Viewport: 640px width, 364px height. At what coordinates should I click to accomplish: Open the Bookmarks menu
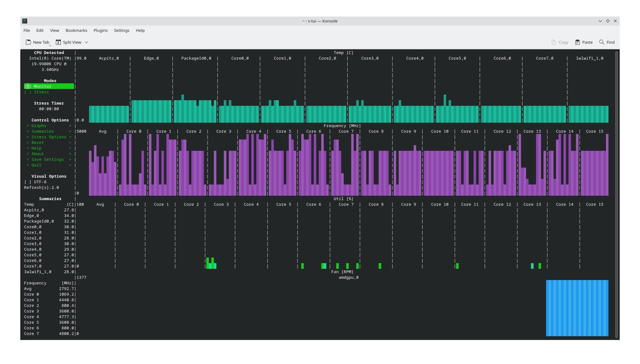pos(76,30)
